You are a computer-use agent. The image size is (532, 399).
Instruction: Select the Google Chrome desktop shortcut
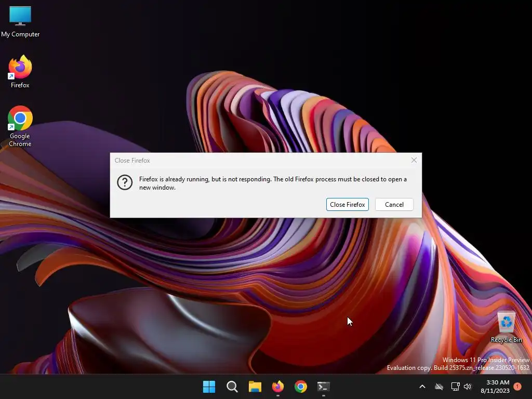(x=20, y=126)
